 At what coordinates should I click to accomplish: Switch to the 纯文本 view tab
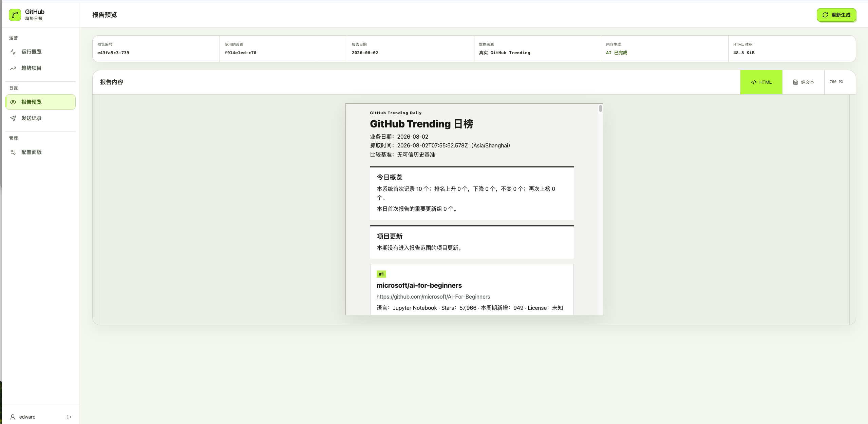tap(803, 82)
